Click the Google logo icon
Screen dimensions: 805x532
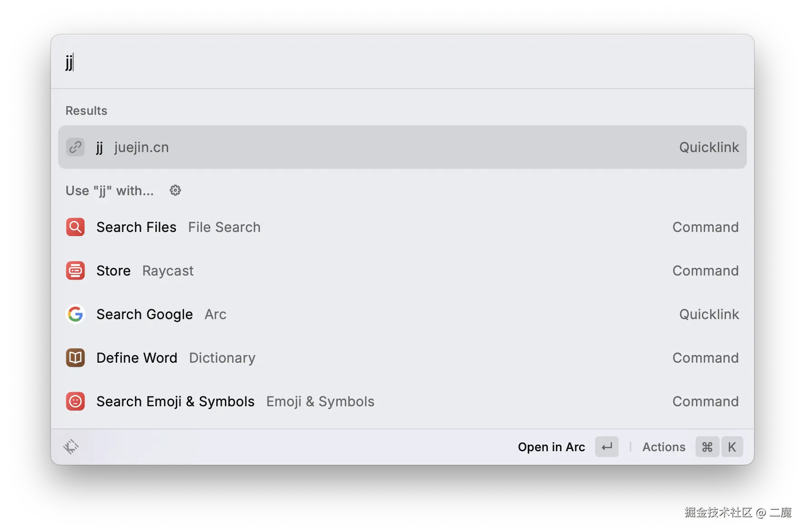coord(75,314)
